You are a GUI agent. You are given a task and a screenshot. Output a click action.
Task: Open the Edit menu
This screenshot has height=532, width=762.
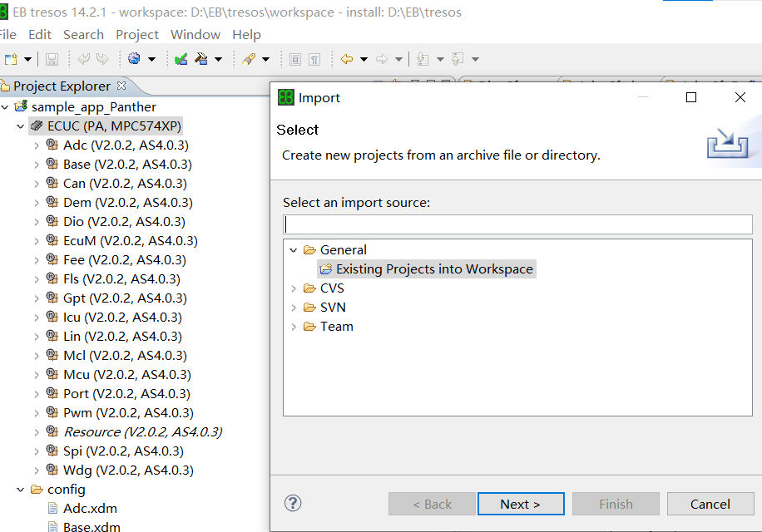click(40, 34)
